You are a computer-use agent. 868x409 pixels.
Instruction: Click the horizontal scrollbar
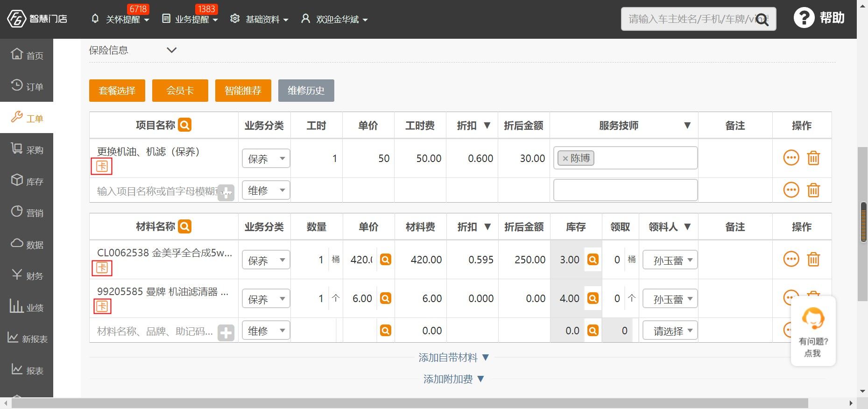point(409,403)
